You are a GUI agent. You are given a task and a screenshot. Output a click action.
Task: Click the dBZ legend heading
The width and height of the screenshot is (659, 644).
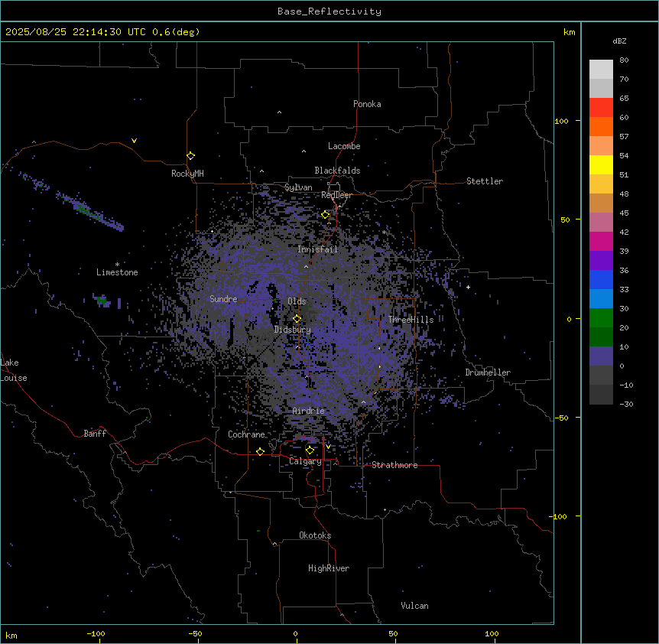click(x=619, y=41)
